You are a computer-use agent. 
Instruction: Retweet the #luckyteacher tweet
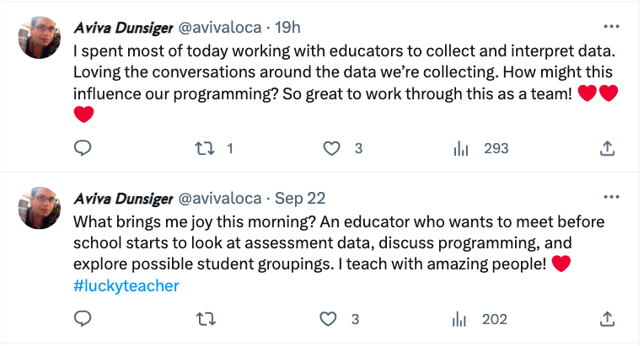tap(204, 319)
